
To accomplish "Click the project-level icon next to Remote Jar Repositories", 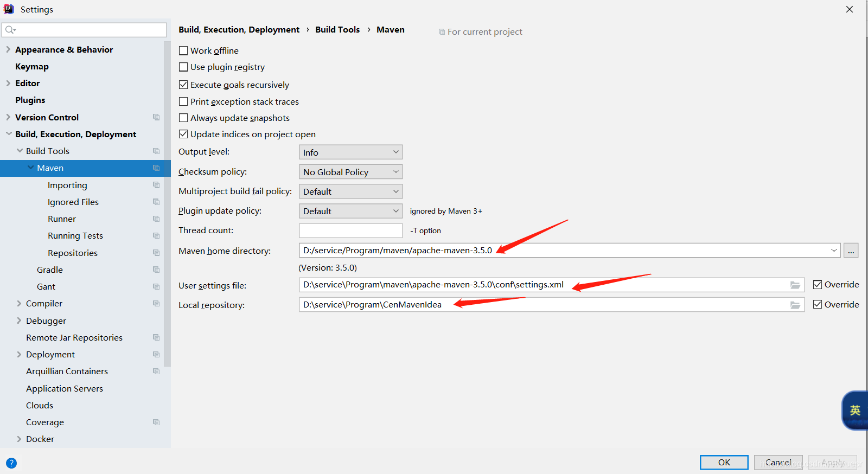I will point(156,337).
